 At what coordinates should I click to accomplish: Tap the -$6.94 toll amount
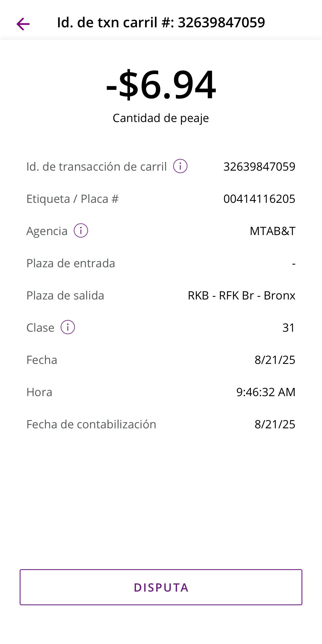pyautogui.click(x=161, y=85)
